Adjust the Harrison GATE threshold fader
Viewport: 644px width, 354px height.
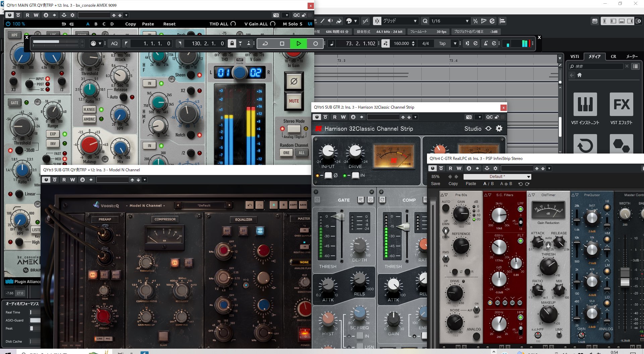click(x=339, y=216)
